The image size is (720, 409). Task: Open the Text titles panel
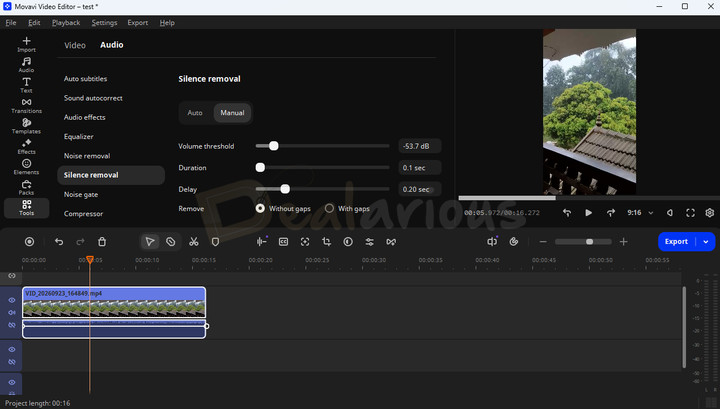[x=26, y=85]
